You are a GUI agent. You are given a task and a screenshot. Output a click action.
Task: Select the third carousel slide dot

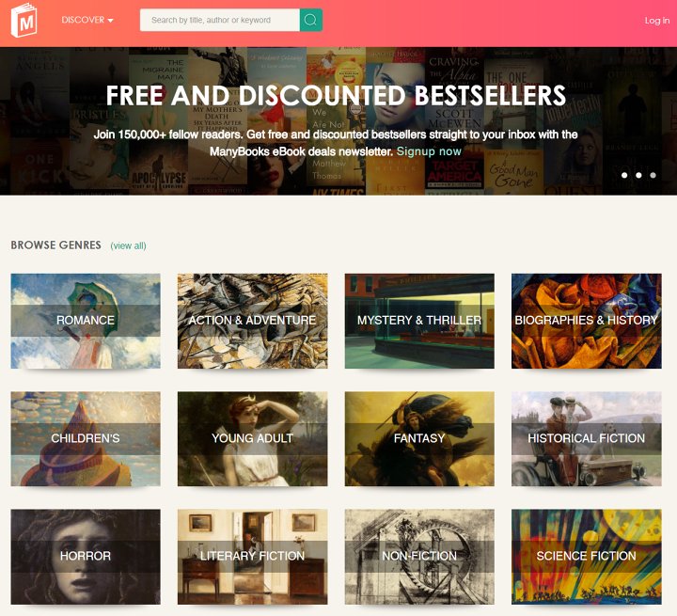click(x=653, y=175)
